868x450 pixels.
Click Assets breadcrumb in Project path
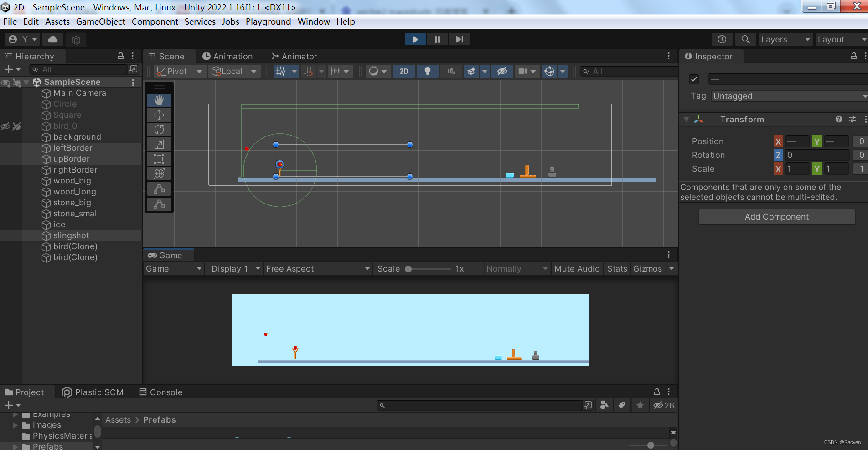click(x=118, y=420)
